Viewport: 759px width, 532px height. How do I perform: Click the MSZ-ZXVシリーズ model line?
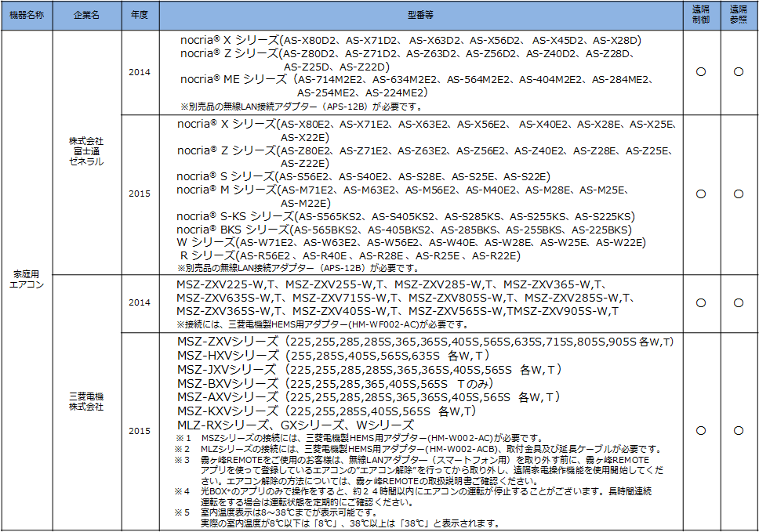pyautogui.click(x=426, y=342)
